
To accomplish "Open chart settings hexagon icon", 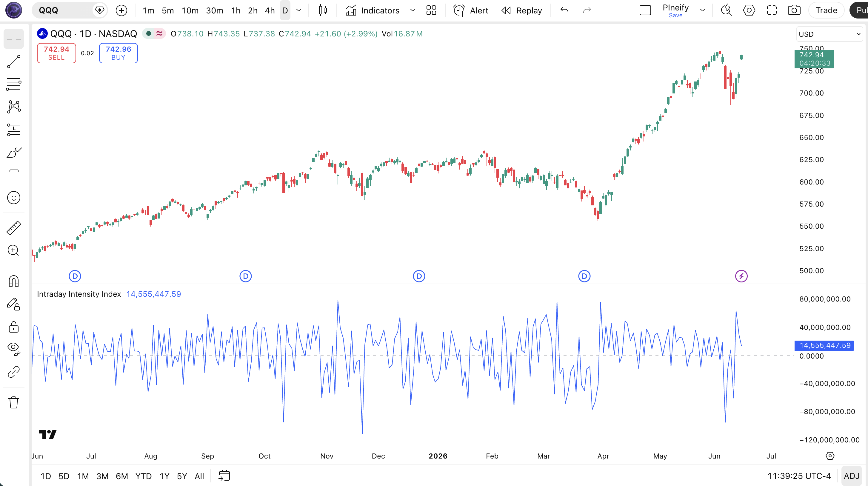I will coord(749,10).
